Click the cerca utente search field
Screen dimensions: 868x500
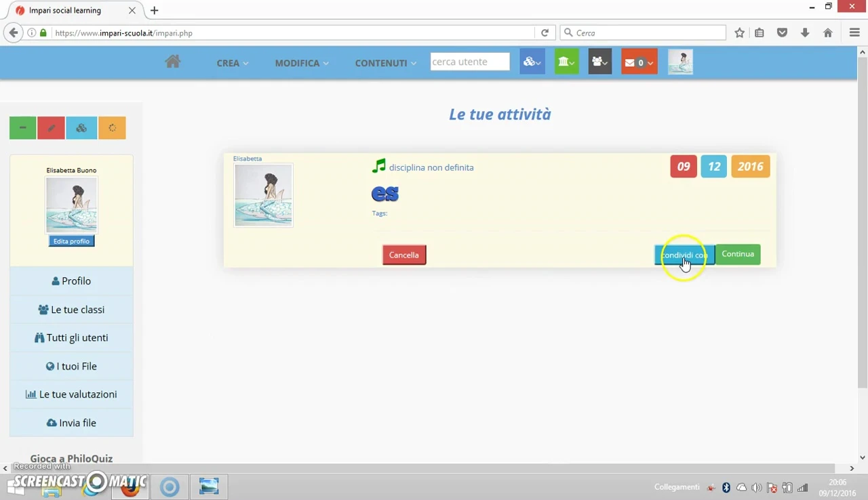[469, 62]
